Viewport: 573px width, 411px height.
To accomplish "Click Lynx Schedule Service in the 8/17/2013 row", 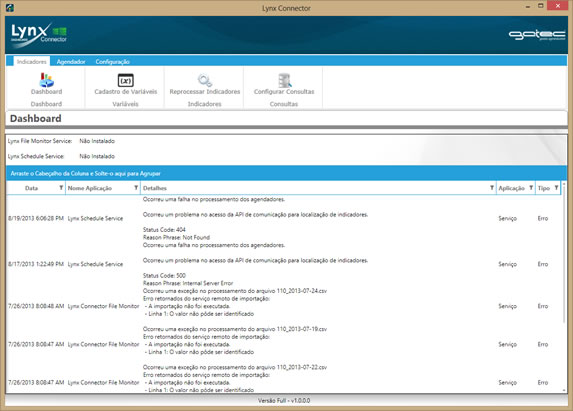I will click(95, 264).
